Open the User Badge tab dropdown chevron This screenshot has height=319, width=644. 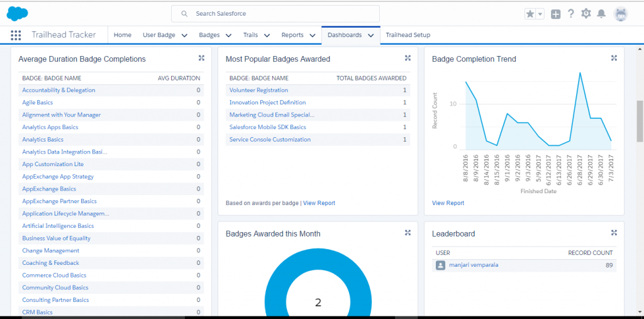point(184,35)
